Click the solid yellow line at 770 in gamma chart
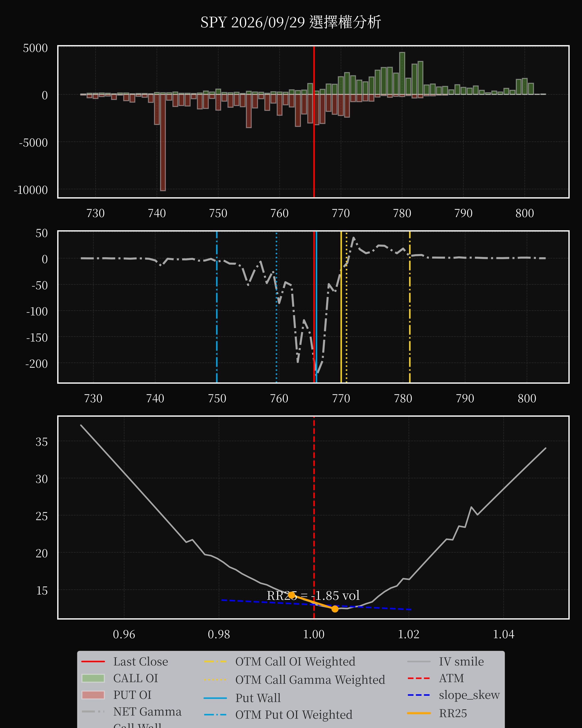Screen dimensions: 582x728 tap(341, 306)
